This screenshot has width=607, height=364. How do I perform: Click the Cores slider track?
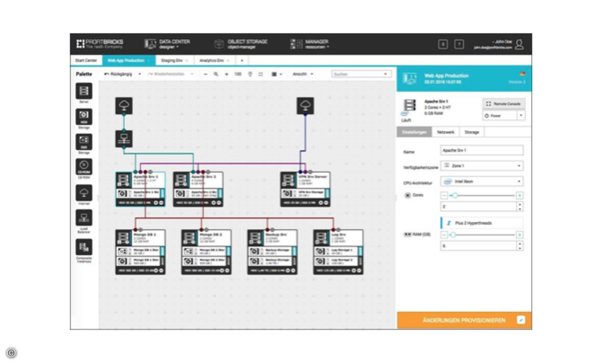[482, 196]
